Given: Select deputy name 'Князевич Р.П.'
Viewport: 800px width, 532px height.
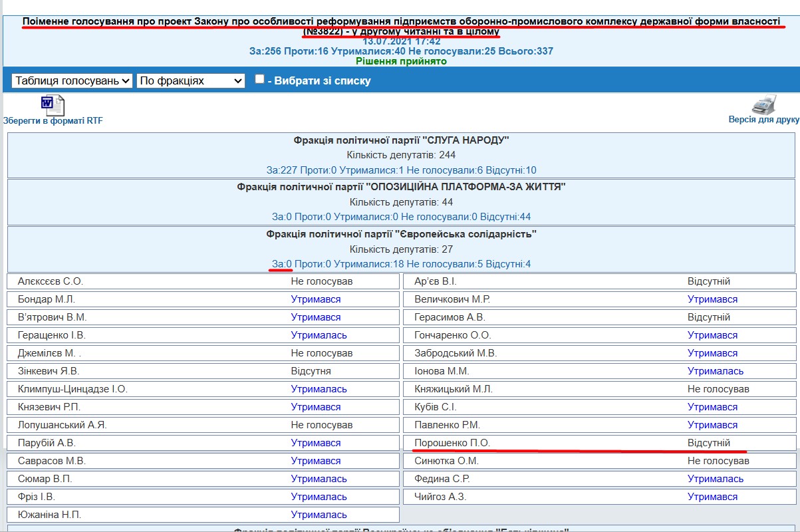Looking at the screenshot, I should coord(49,407).
